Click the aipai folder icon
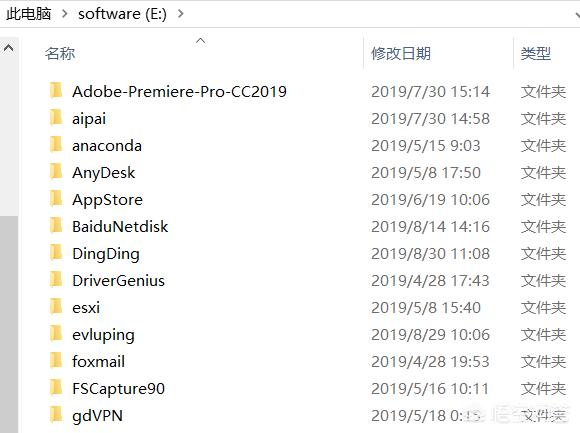Image resolution: width=580 pixels, height=433 pixels. pos(56,118)
